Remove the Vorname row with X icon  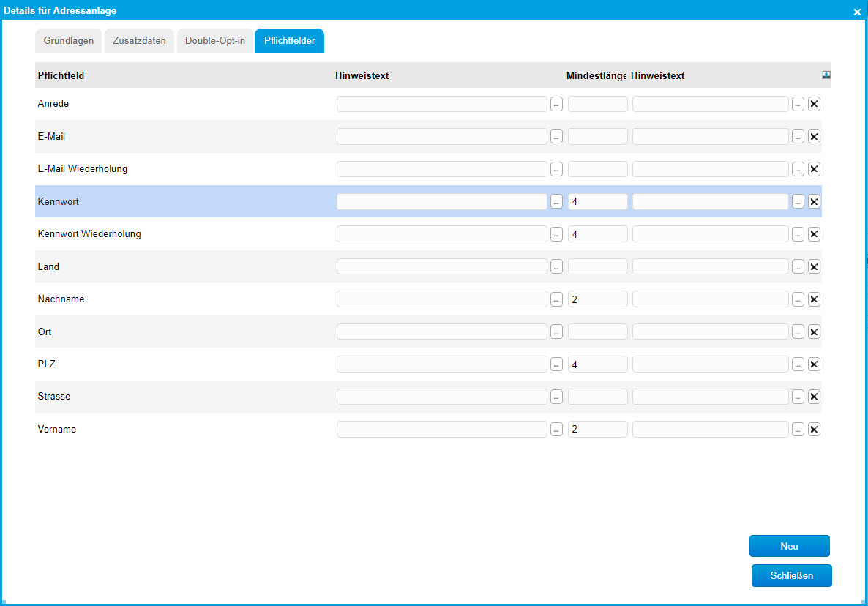coord(814,430)
